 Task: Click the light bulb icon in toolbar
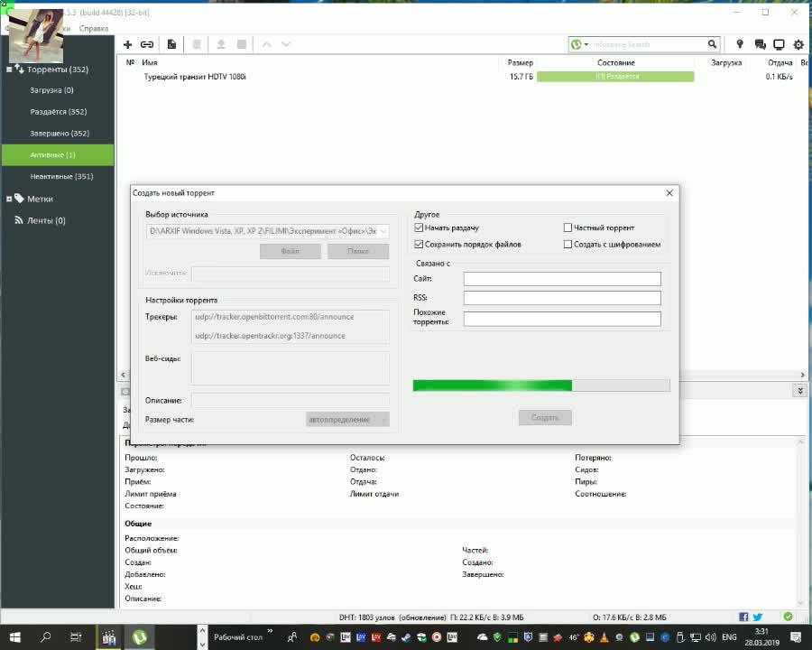click(740, 44)
